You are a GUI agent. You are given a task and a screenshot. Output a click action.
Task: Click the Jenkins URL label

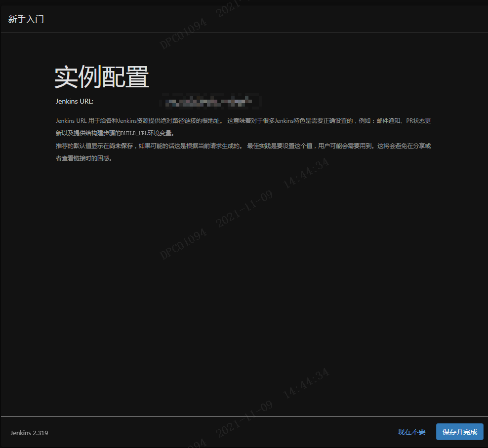click(x=74, y=101)
